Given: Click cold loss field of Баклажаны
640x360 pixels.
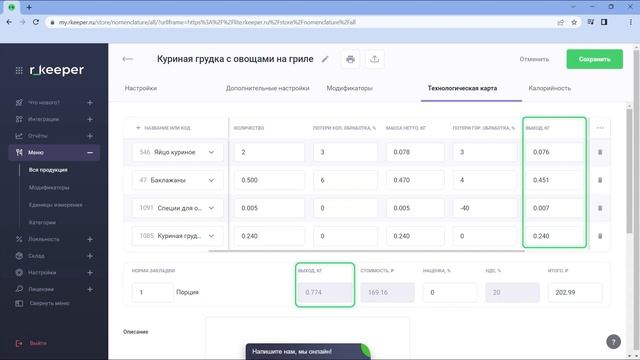Looking at the screenshot, I should 345,180.
